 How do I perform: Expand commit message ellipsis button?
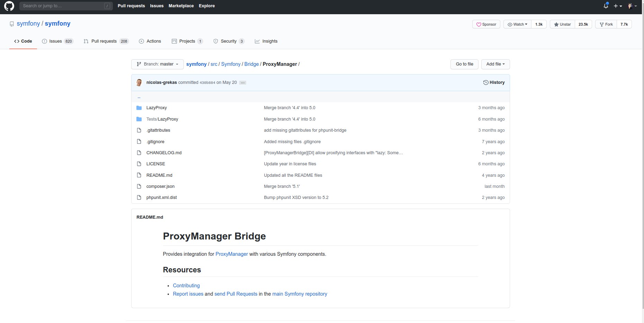click(x=243, y=82)
